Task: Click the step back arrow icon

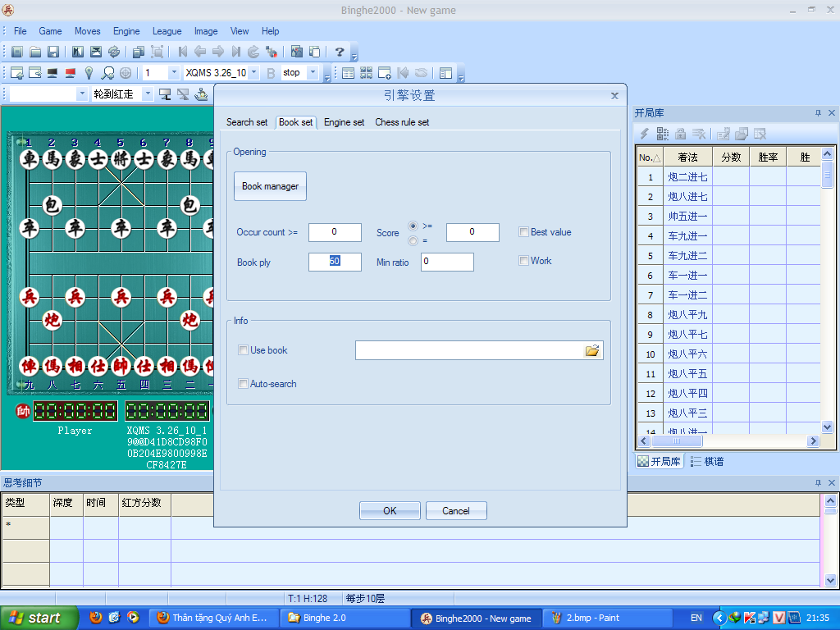Action: (x=200, y=52)
